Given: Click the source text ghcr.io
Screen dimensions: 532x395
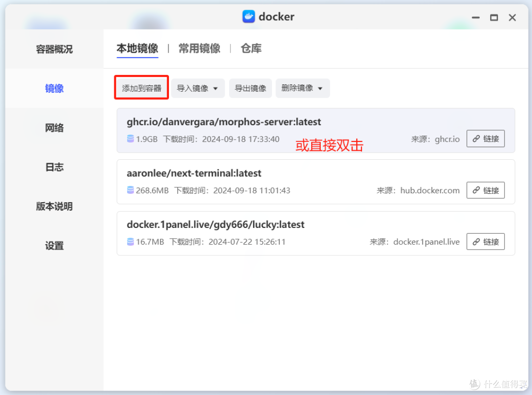Looking at the screenshot, I should point(447,139).
